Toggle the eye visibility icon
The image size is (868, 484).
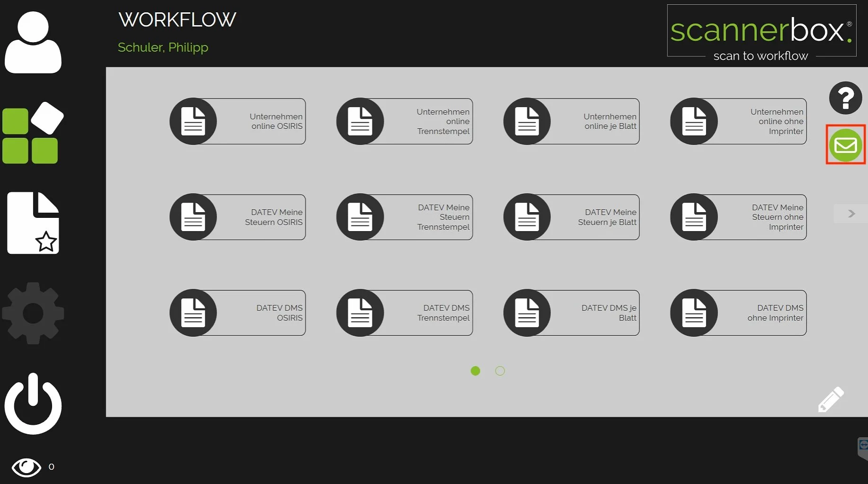pos(27,467)
